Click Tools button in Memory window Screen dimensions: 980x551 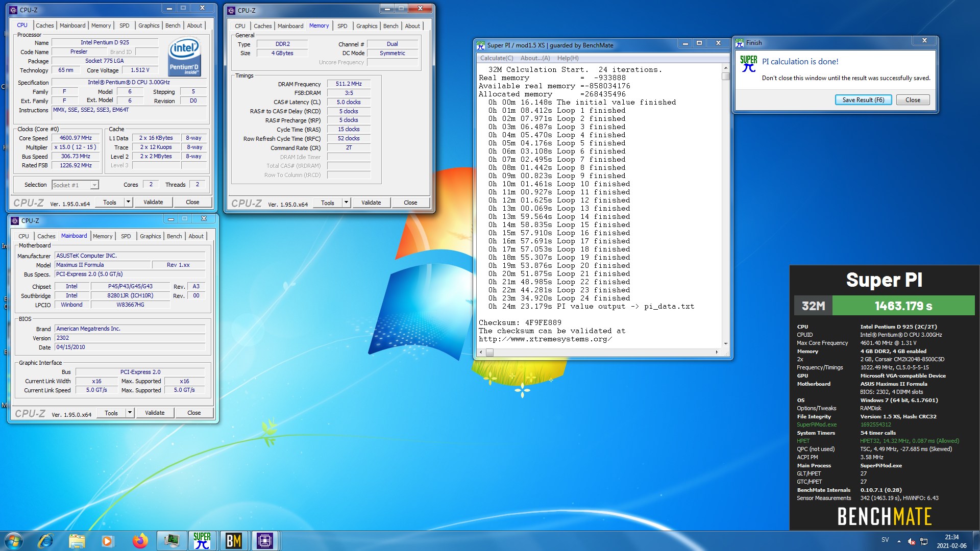tap(328, 203)
